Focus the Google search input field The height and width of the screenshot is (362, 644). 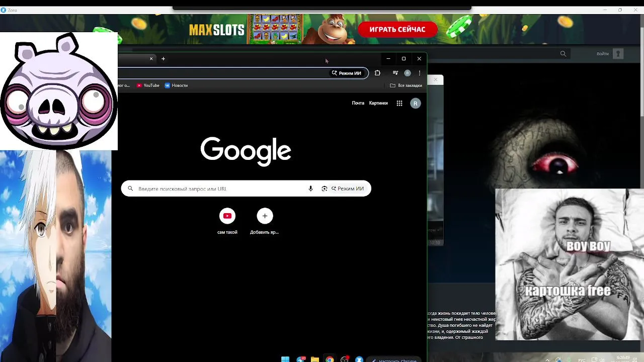click(246, 189)
